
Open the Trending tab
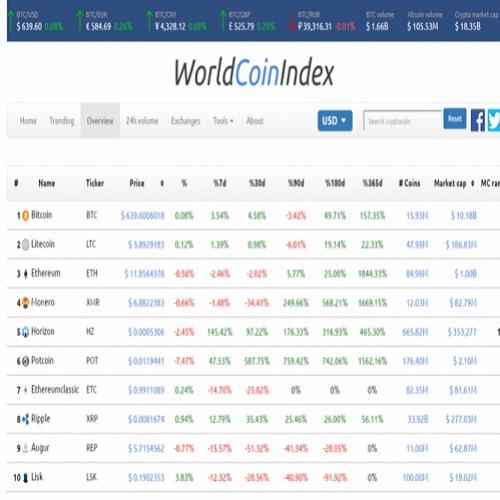pyautogui.click(x=62, y=121)
